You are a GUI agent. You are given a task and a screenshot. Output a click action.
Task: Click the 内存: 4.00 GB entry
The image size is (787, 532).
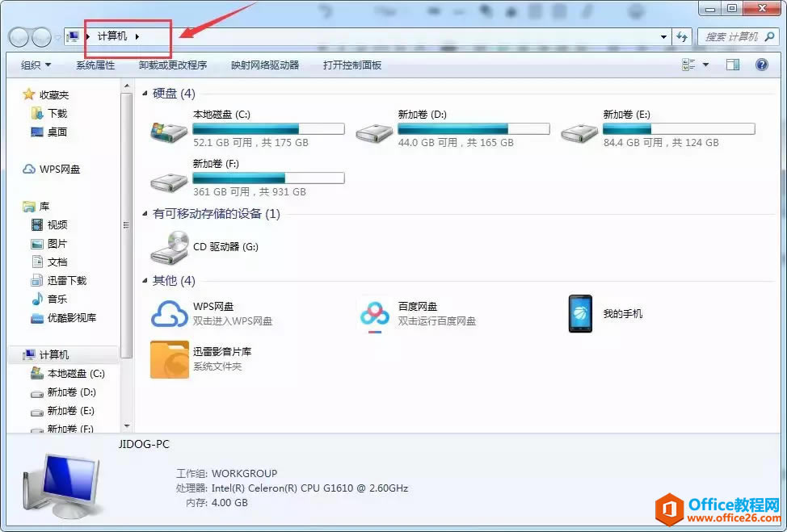[x=217, y=502]
